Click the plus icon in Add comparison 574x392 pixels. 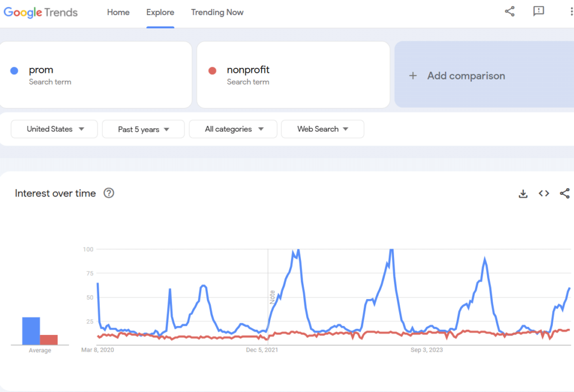click(413, 76)
